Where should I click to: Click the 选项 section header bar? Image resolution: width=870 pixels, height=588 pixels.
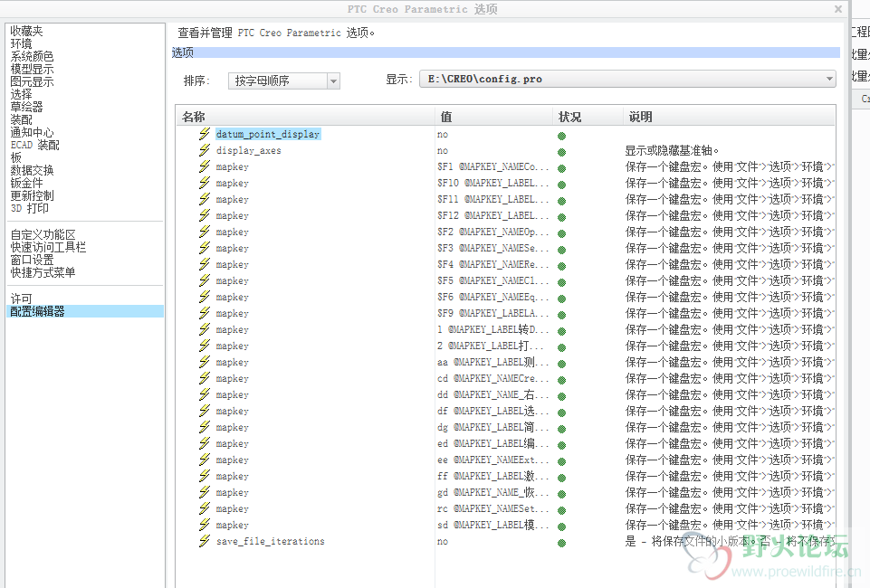click(x=505, y=52)
